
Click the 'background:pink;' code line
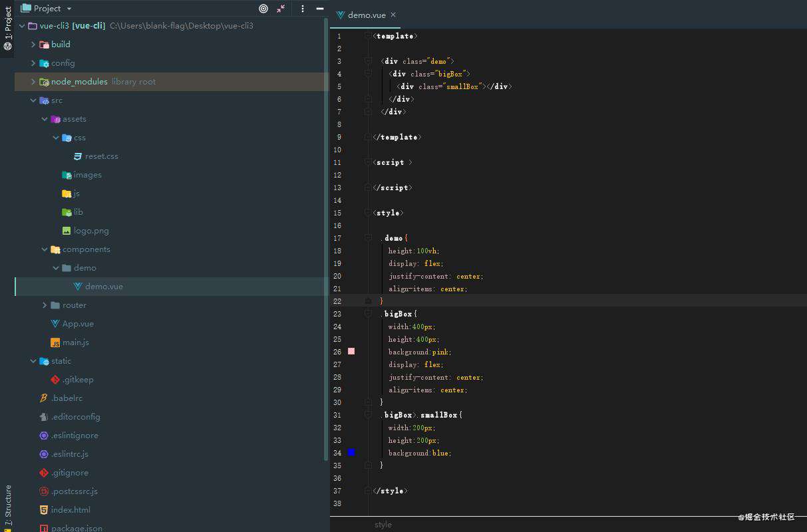pyautogui.click(x=420, y=352)
